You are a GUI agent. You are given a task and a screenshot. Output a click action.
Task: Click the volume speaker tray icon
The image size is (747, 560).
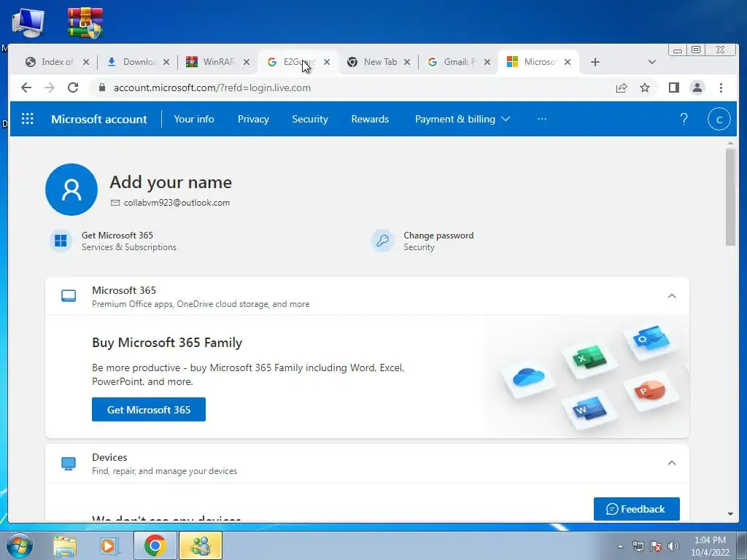[x=673, y=546]
